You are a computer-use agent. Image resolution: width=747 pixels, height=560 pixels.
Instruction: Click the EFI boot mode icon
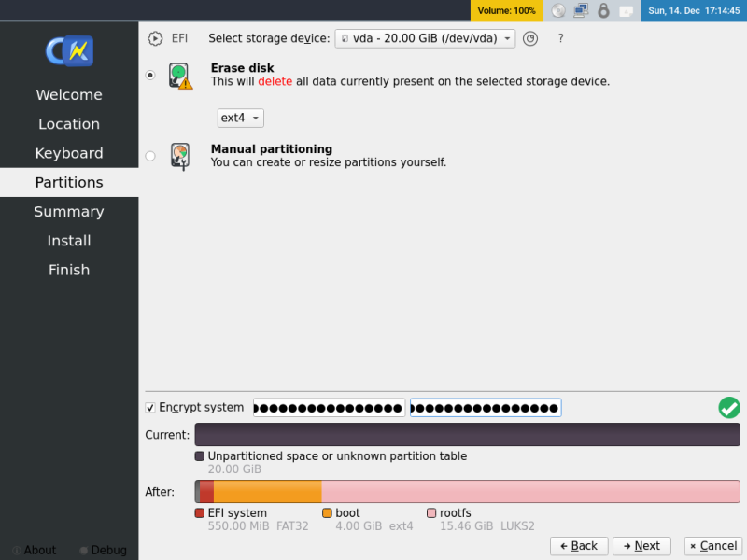155,38
